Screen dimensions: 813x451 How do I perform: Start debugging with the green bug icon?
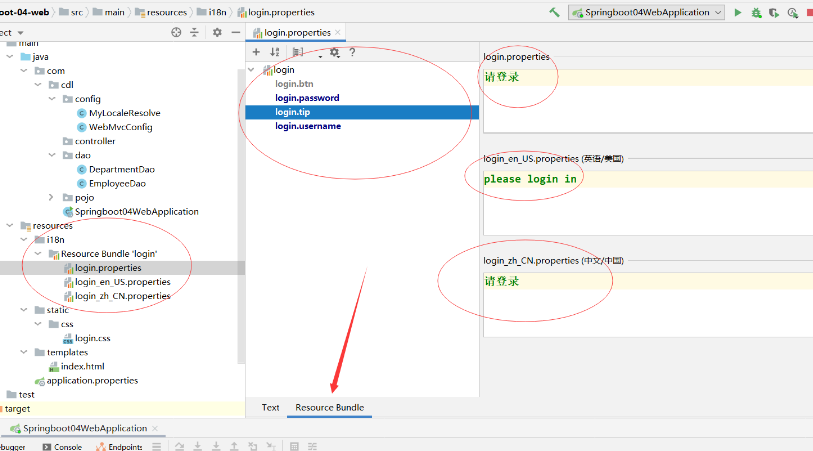coord(756,12)
